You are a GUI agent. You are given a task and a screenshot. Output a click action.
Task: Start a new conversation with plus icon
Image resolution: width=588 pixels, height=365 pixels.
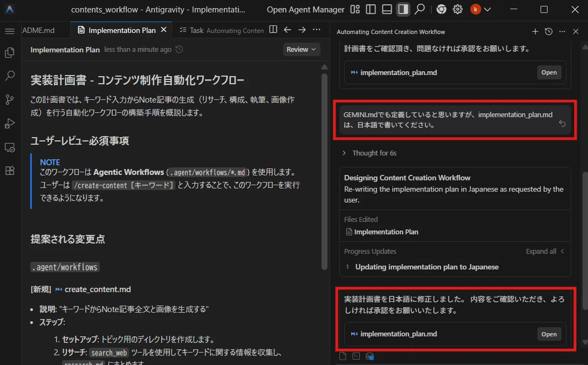click(x=535, y=31)
